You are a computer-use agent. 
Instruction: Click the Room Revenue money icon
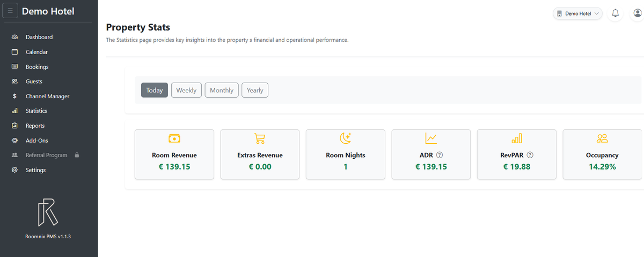pyautogui.click(x=174, y=138)
